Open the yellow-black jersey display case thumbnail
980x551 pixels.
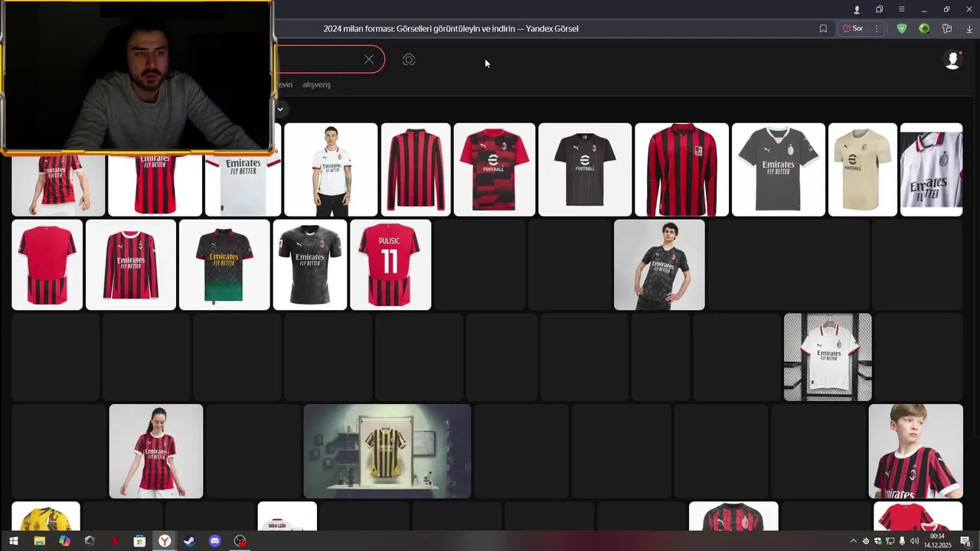click(387, 451)
